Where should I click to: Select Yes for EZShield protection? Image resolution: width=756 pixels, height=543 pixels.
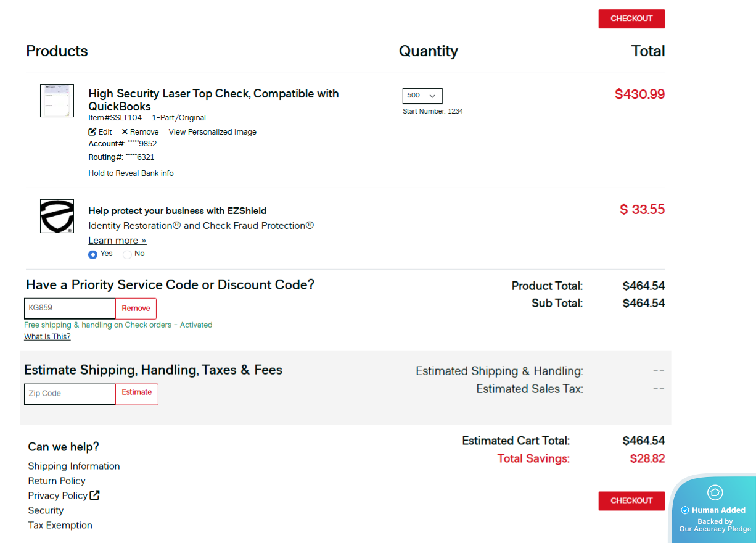(x=92, y=254)
